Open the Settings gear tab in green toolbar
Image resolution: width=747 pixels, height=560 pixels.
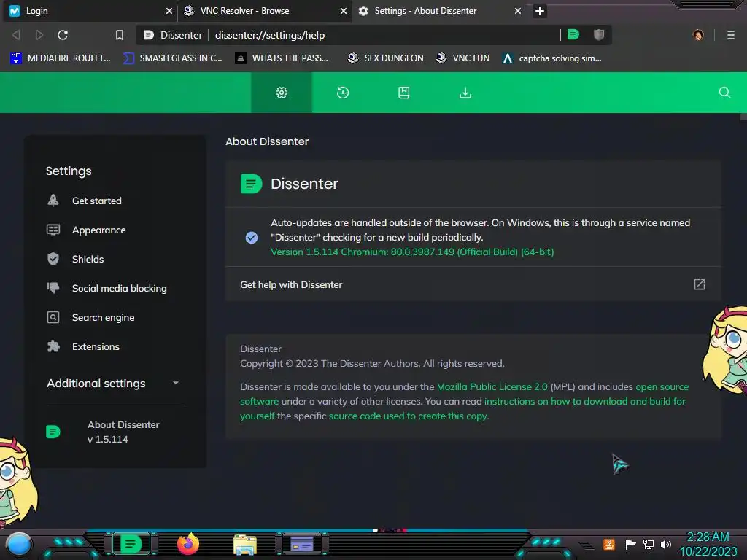coord(282,93)
